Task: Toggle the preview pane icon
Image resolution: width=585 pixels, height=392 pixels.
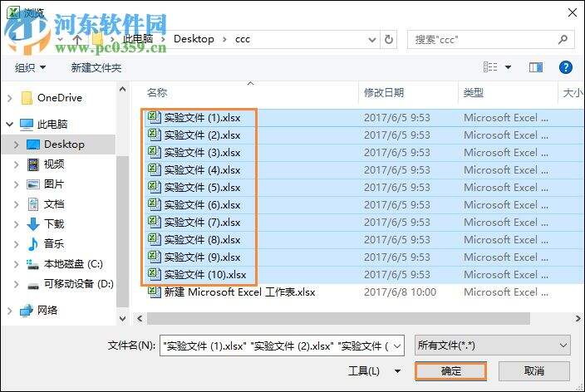Action: click(x=536, y=67)
